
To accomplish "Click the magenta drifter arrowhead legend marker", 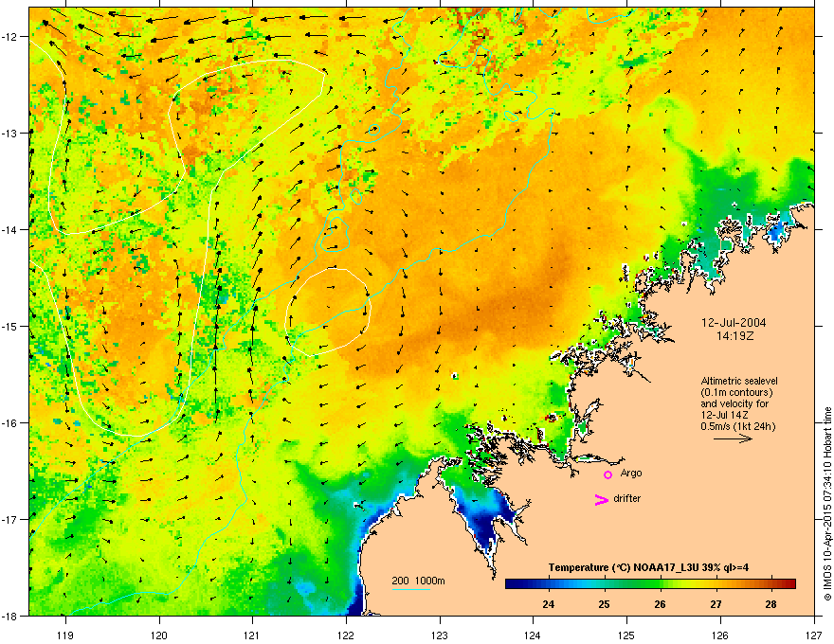I will point(601,499).
